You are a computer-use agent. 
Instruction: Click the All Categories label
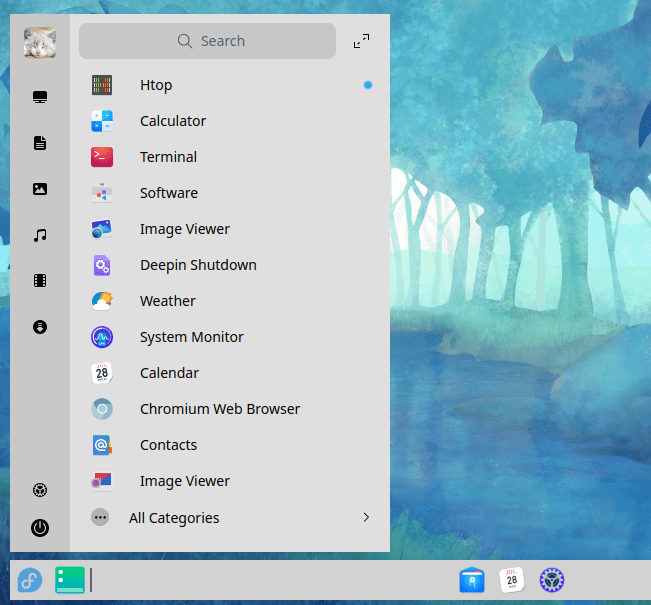point(174,518)
